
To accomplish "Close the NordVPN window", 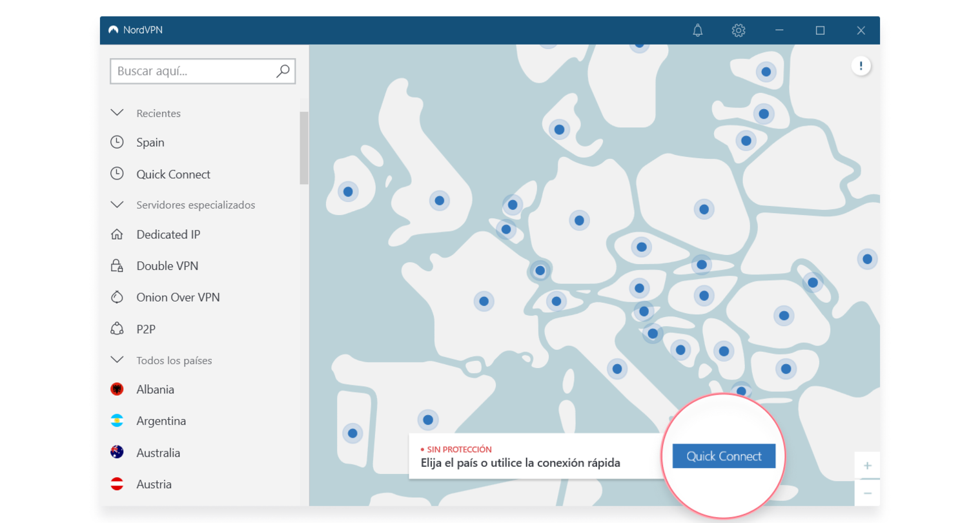I will click(861, 30).
